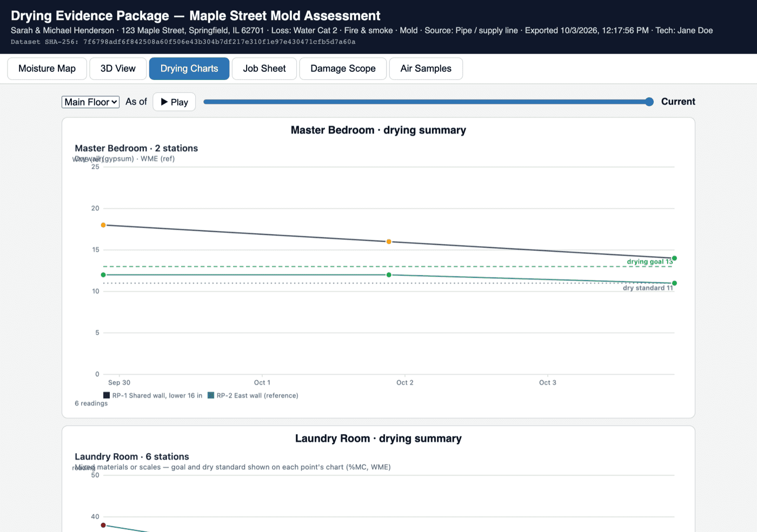Click the "RP-2 East wall (reference)" legend text
The height and width of the screenshot is (532, 757).
coord(257,396)
